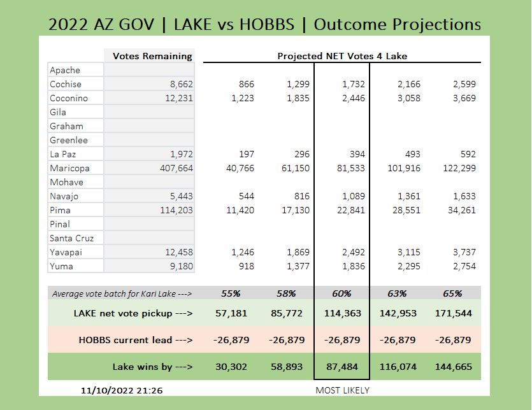Click the Maricopa projection value 122,299
This screenshot has width=532, height=410.
459,168
